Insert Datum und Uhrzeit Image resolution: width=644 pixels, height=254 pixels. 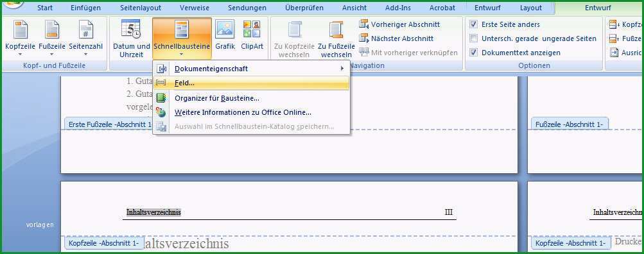click(132, 39)
